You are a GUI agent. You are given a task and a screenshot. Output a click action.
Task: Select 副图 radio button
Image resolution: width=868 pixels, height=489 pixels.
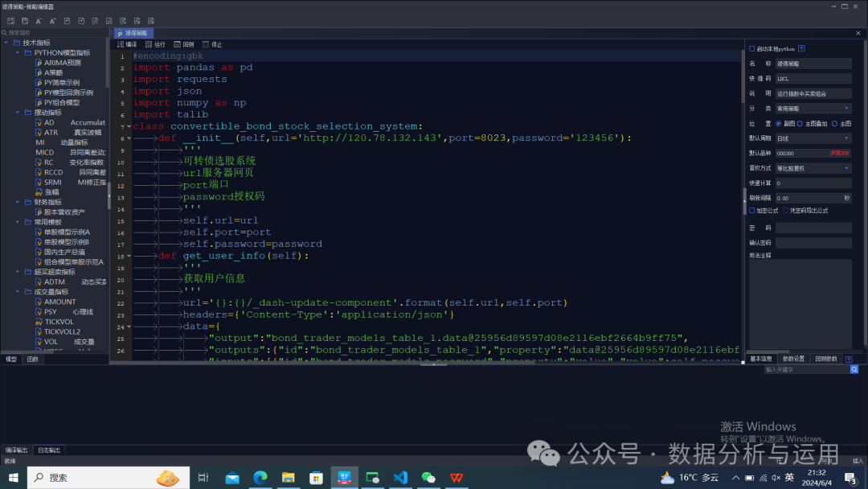click(x=778, y=124)
